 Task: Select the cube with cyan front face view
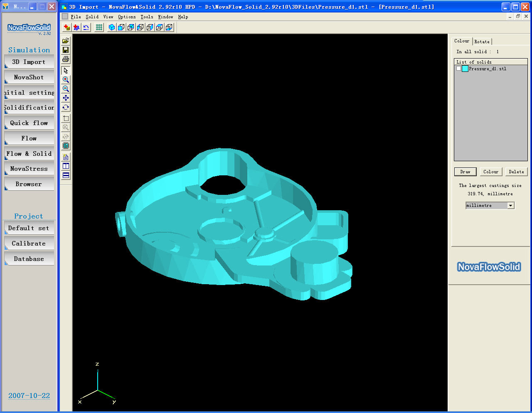pyautogui.click(x=121, y=27)
